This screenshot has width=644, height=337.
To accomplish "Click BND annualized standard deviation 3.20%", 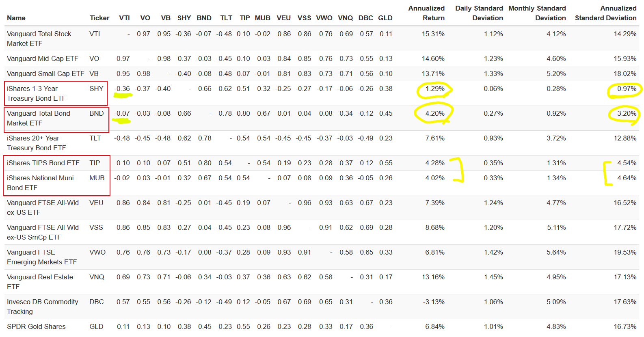I will coord(627,113).
